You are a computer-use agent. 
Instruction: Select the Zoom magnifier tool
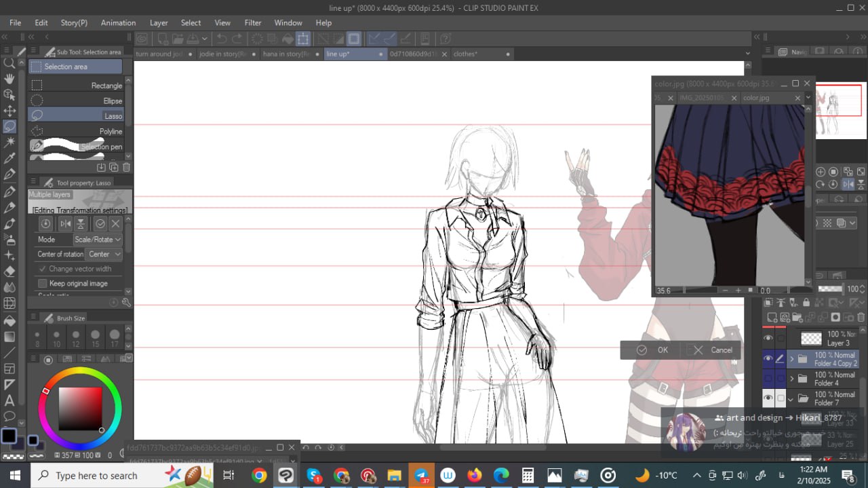(9, 63)
